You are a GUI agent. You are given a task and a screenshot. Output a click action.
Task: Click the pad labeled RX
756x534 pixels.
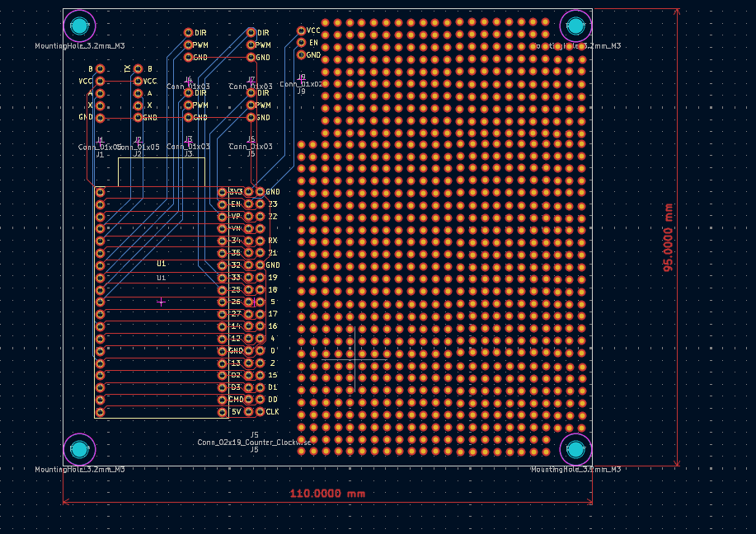261,241
